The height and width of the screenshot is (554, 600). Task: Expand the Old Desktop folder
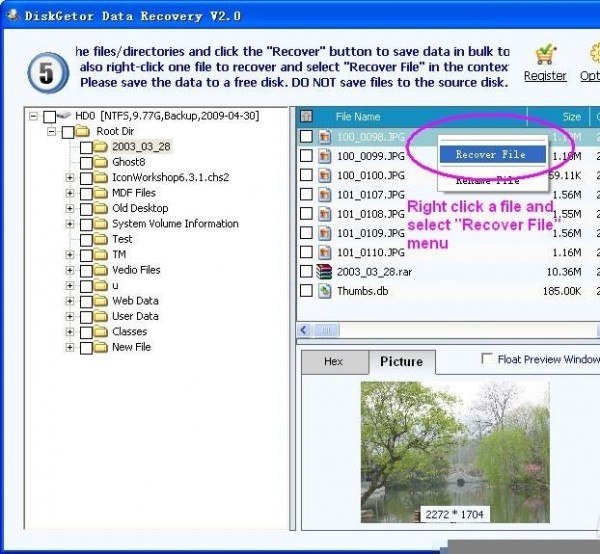click(x=70, y=209)
